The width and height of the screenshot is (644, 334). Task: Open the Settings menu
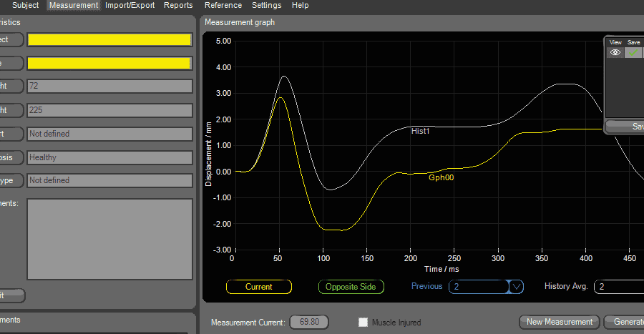[266, 5]
